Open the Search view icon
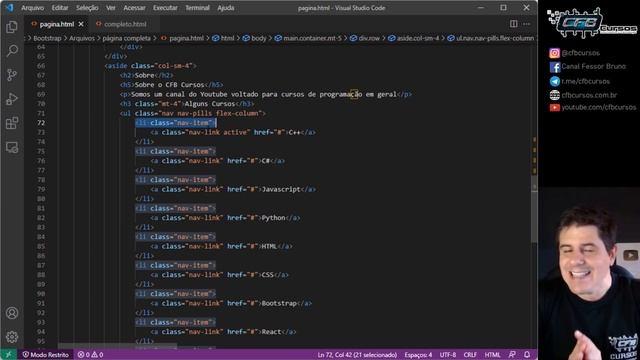 point(12,51)
